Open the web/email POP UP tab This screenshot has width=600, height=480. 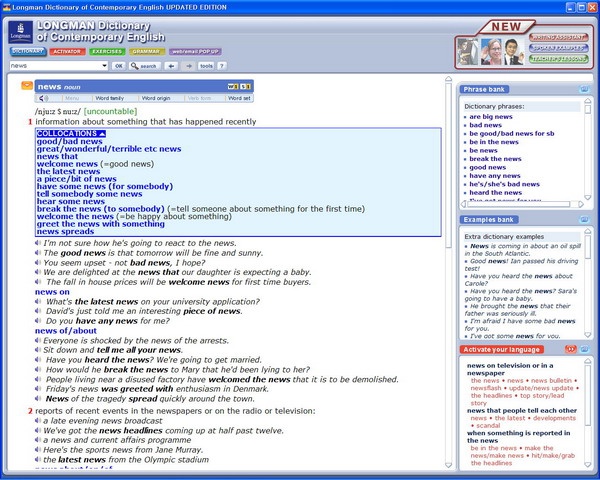(195, 51)
